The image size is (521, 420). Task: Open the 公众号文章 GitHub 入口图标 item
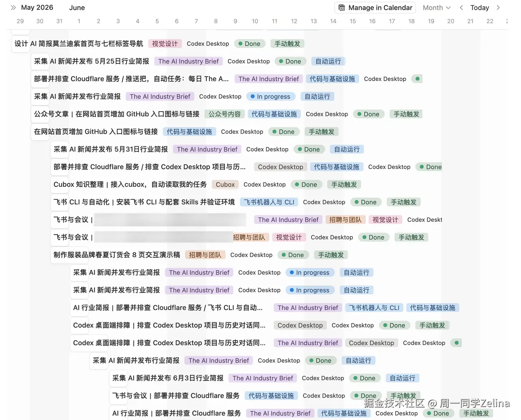pyautogui.click(x=117, y=114)
